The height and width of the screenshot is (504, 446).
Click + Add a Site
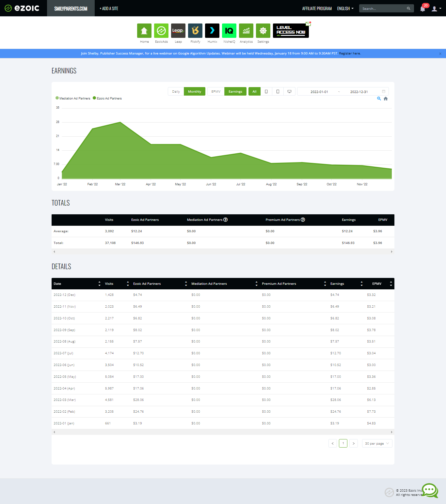click(x=109, y=8)
